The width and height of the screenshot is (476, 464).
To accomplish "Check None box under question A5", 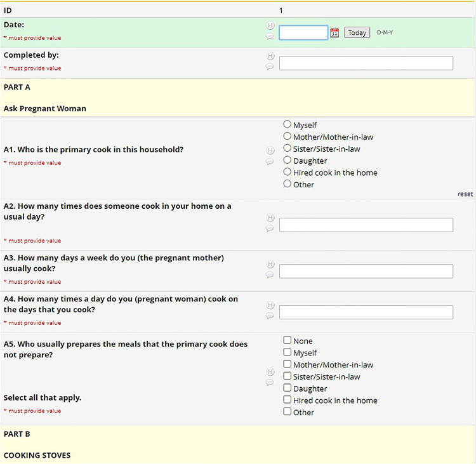I will 287,340.
